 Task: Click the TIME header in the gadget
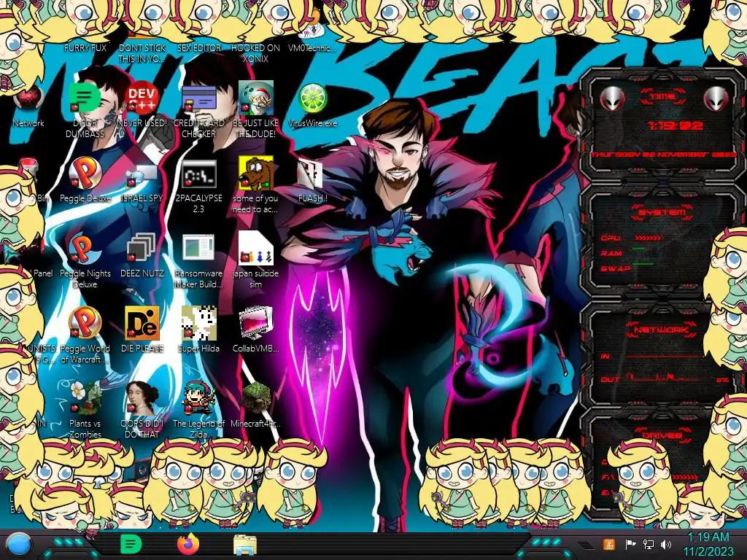click(662, 97)
